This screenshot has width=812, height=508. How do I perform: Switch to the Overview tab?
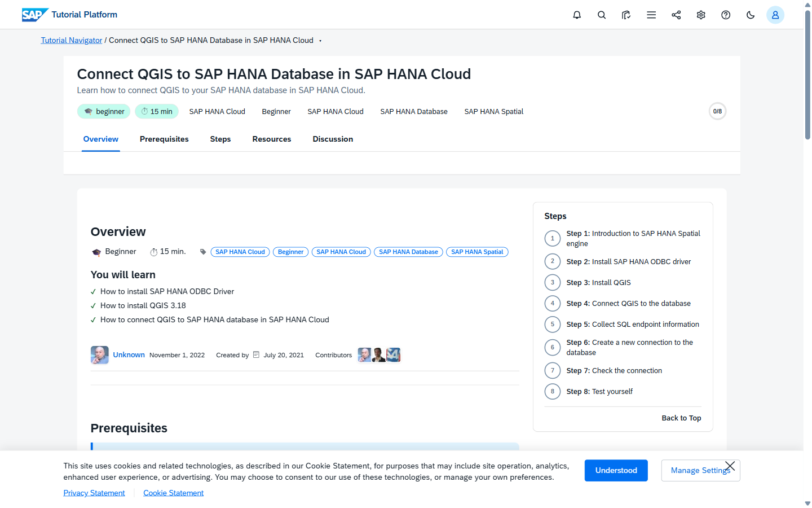(x=101, y=139)
